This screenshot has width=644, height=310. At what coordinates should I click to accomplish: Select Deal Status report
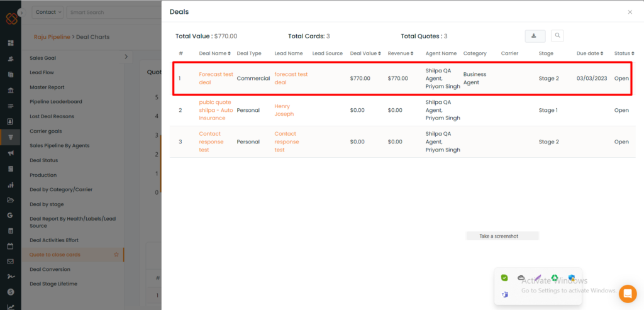(43, 160)
